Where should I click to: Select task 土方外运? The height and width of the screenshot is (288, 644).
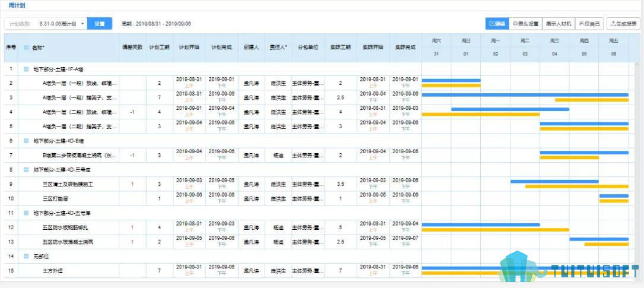tap(53, 271)
